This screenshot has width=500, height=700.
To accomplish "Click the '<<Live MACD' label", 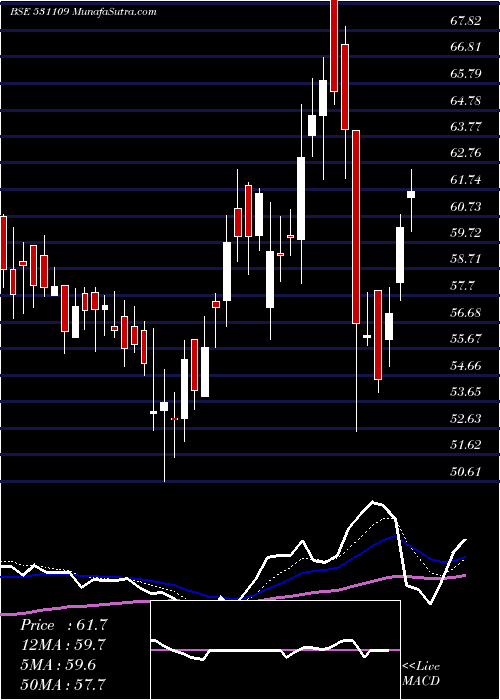I will pos(421,674).
